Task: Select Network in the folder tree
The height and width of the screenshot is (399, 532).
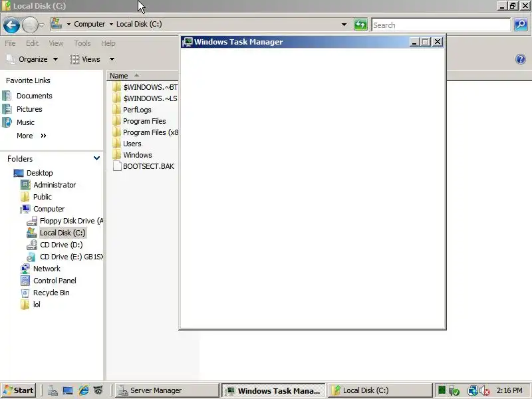Action: 47,269
